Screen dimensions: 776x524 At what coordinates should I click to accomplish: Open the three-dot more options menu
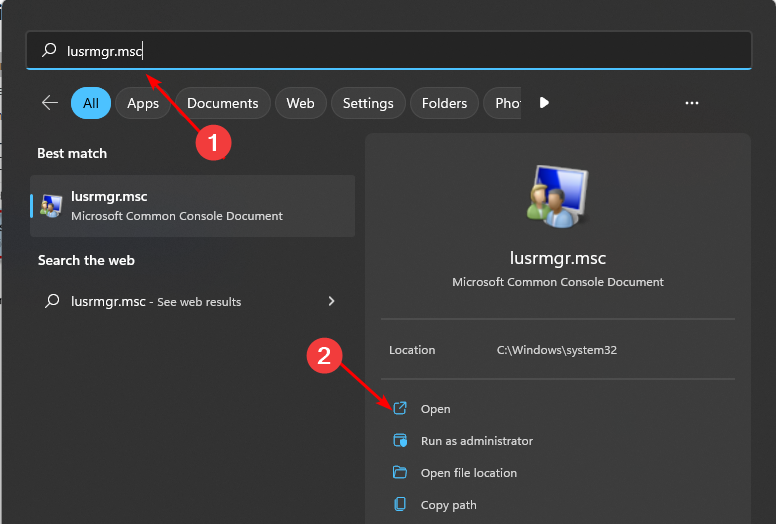pos(692,103)
